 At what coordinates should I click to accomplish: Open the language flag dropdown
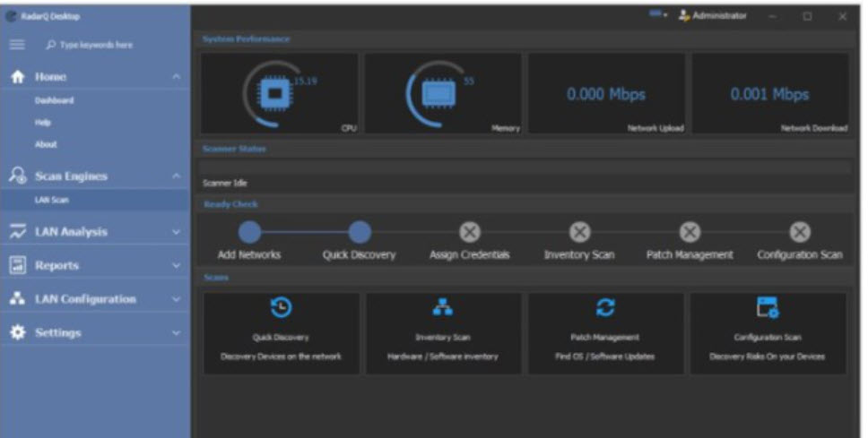pos(658,15)
